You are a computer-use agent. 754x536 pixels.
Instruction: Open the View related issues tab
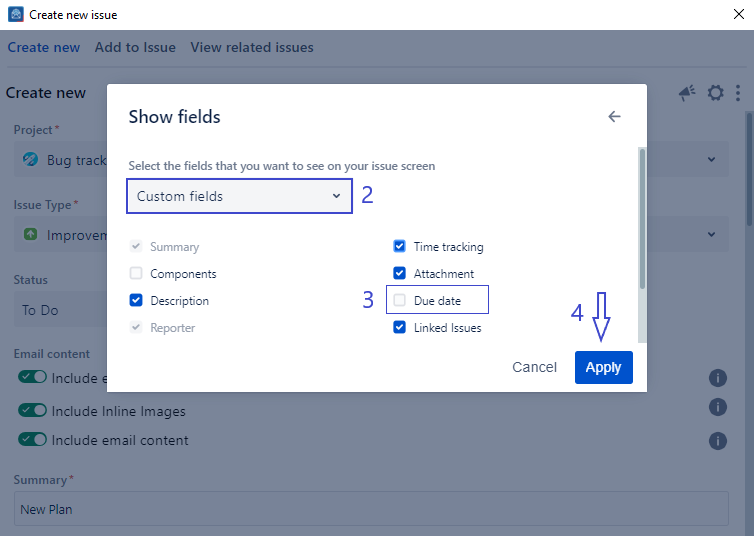pyautogui.click(x=252, y=47)
